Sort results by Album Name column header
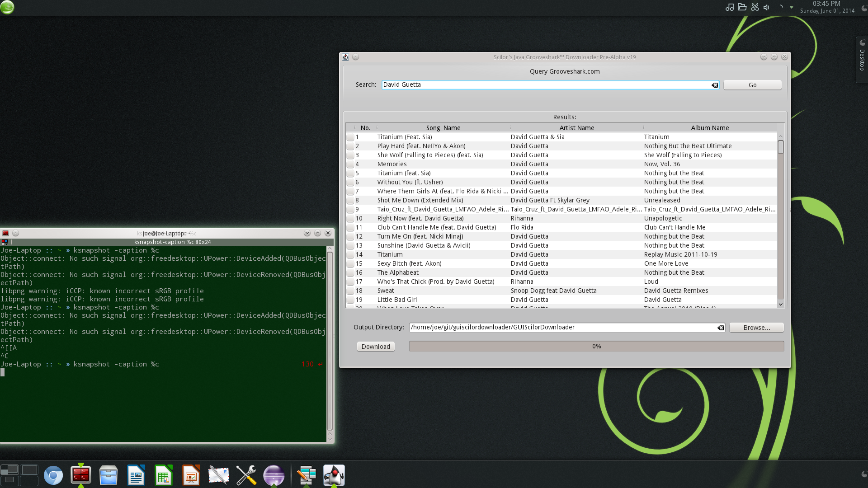Screen dimensions: 868x488 (x=710, y=128)
